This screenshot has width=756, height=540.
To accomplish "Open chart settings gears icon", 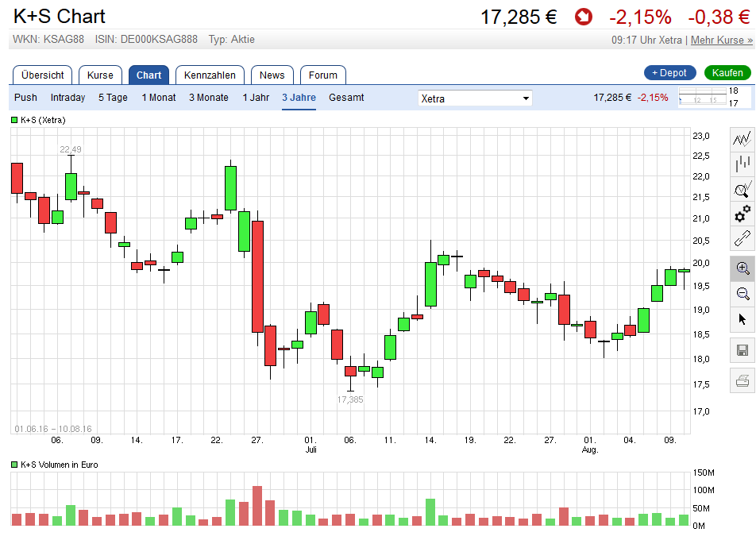I will pyautogui.click(x=742, y=214).
